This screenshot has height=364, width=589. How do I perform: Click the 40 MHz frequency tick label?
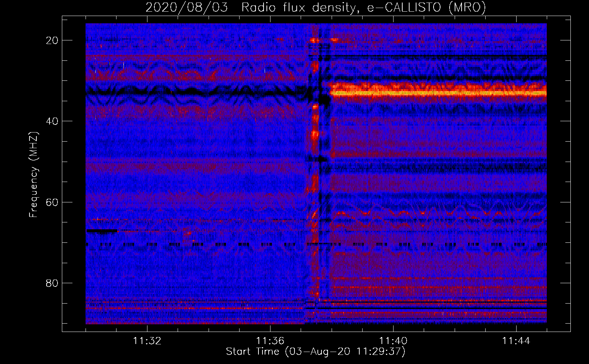(x=52, y=121)
